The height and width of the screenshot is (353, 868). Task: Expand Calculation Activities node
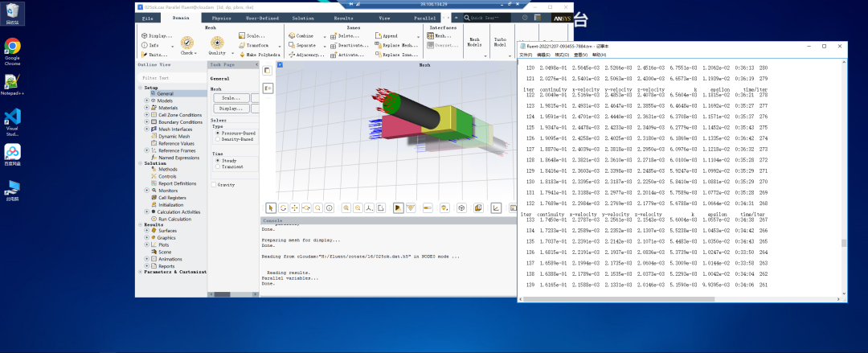click(x=147, y=211)
